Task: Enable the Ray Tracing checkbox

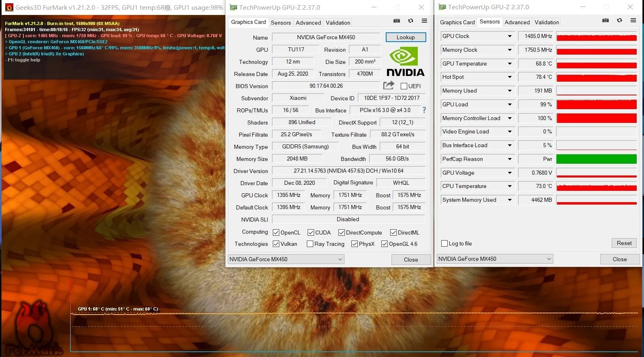Action: (x=310, y=244)
